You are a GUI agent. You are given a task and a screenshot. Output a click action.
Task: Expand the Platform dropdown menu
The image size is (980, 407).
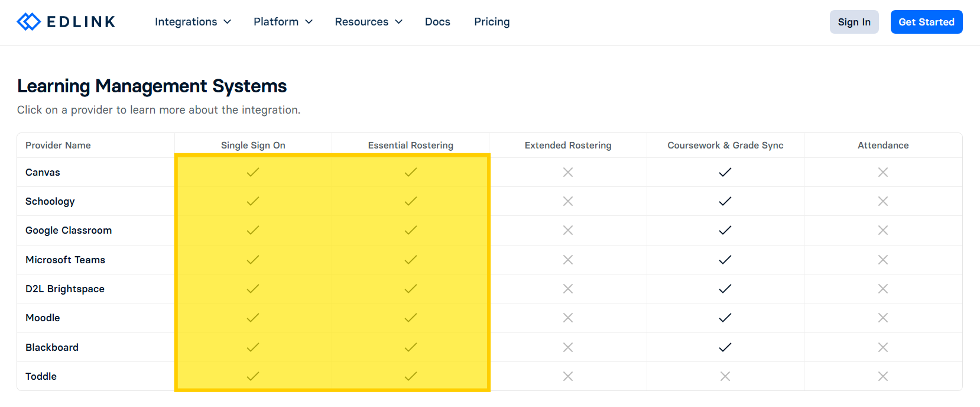283,22
